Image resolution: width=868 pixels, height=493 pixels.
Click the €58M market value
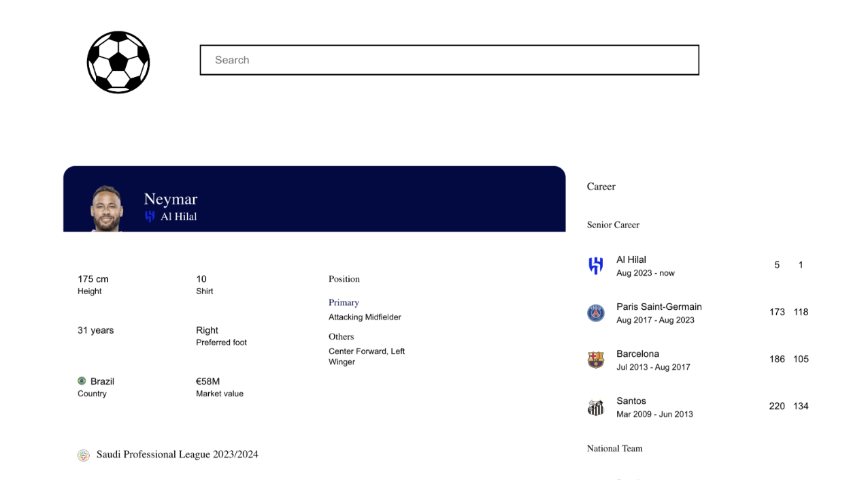(207, 381)
